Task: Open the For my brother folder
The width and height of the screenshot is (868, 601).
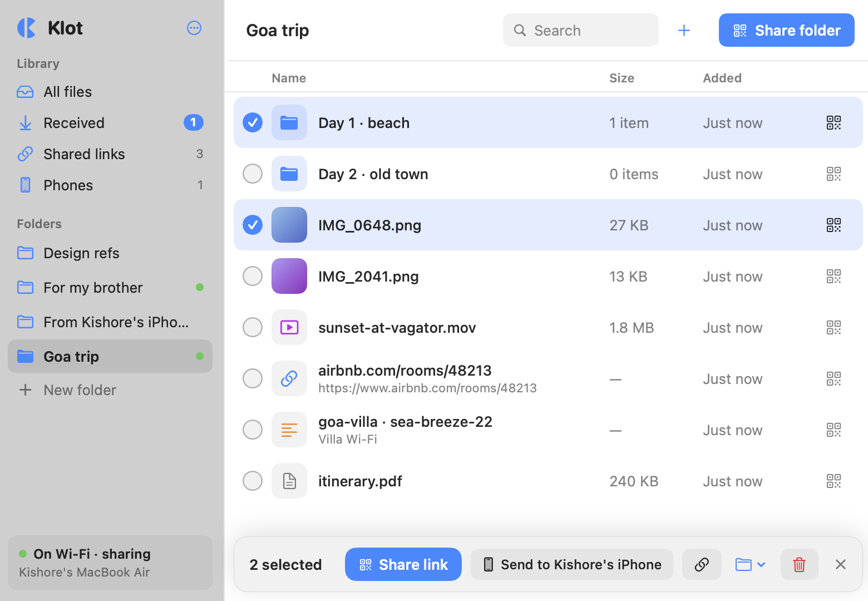Action: (110, 288)
